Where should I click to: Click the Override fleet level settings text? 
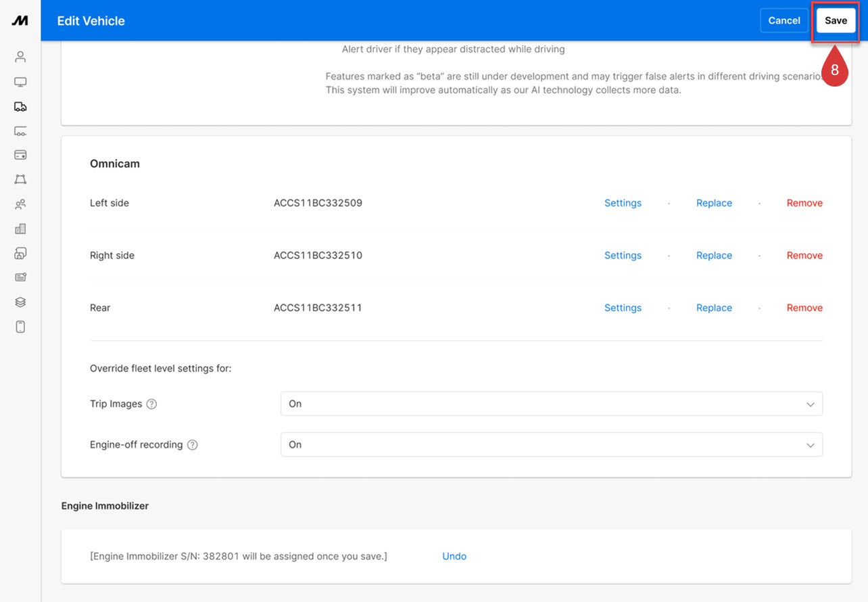tap(161, 369)
